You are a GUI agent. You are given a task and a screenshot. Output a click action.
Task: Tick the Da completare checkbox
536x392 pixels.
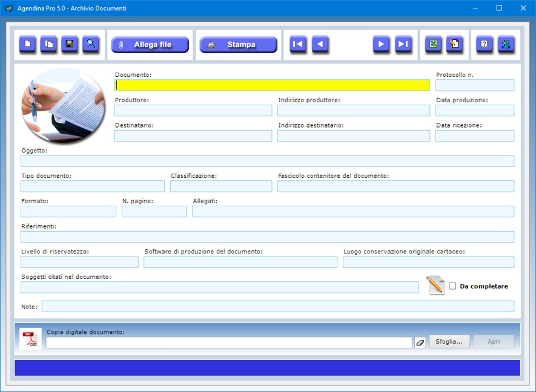[452, 286]
